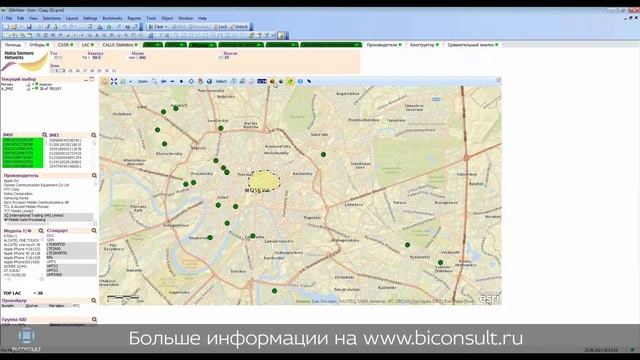Open the Selections menu
Image resolution: width=640 pixels, height=360 pixels.
pos(51,18)
